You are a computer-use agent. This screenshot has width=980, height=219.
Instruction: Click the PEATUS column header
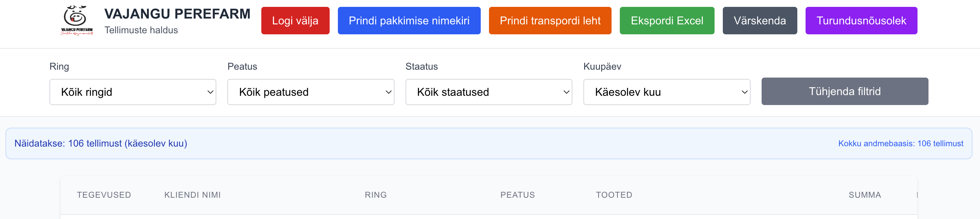coord(517,195)
